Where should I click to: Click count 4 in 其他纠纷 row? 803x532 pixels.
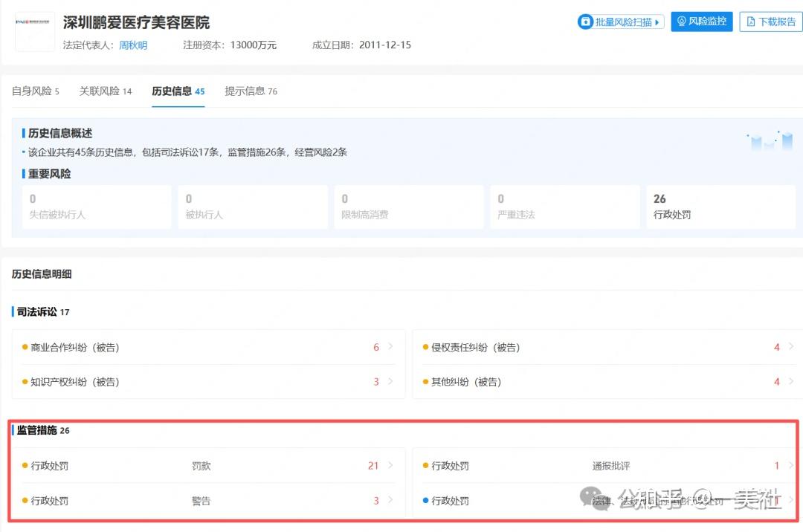[777, 382]
